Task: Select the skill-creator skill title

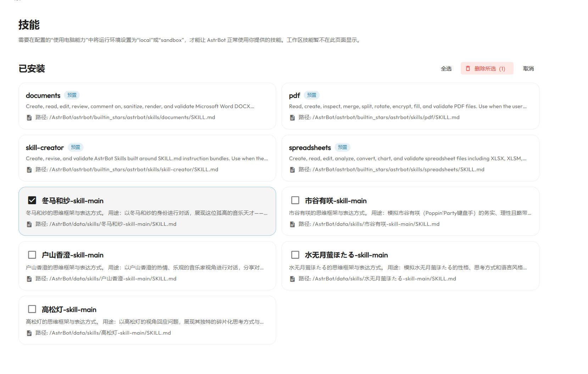Action: 45,147
